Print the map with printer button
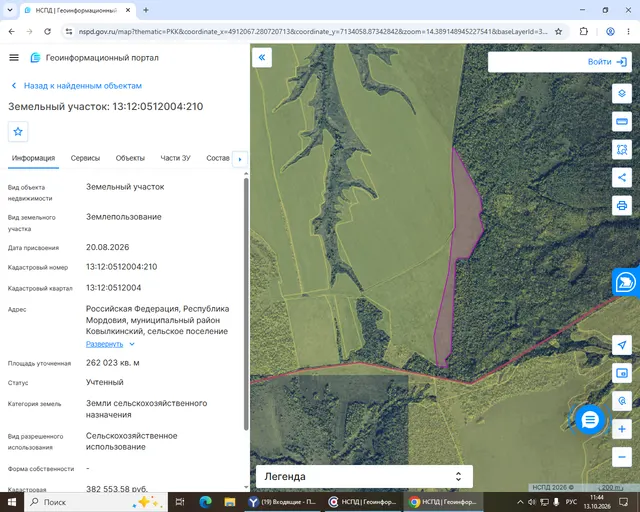The width and height of the screenshot is (640, 512). tap(622, 205)
